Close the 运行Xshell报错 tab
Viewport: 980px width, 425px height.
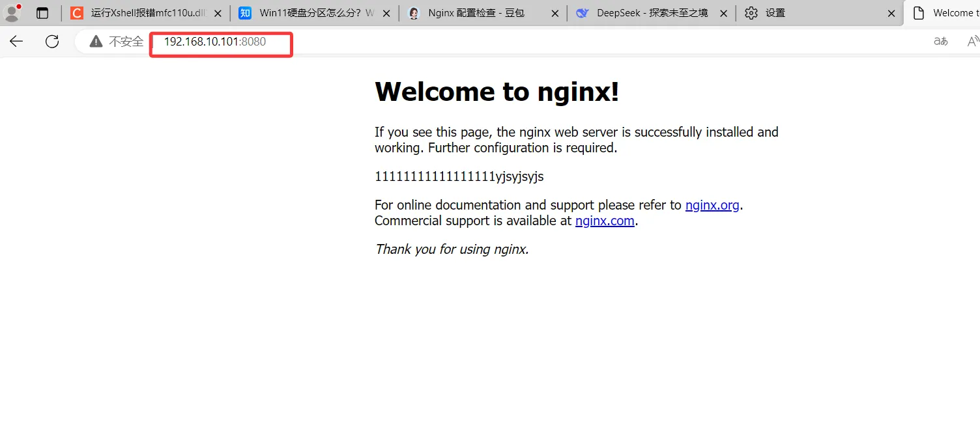pos(218,13)
